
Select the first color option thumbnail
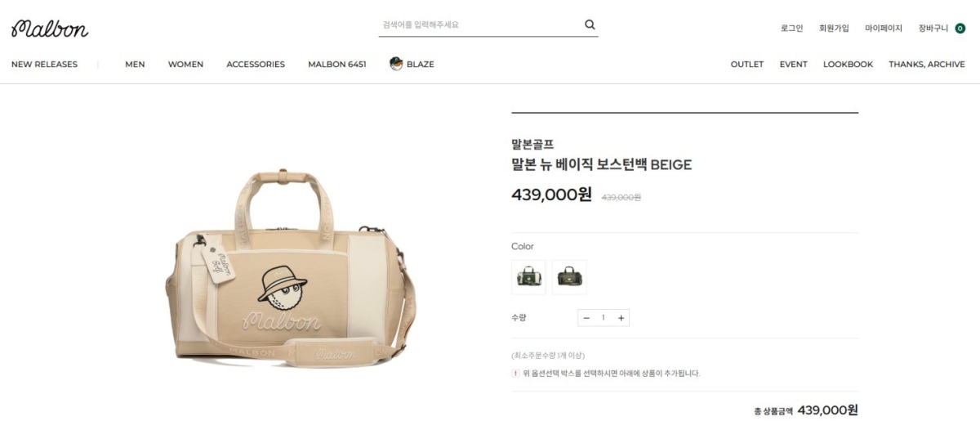pyautogui.click(x=528, y=277)
